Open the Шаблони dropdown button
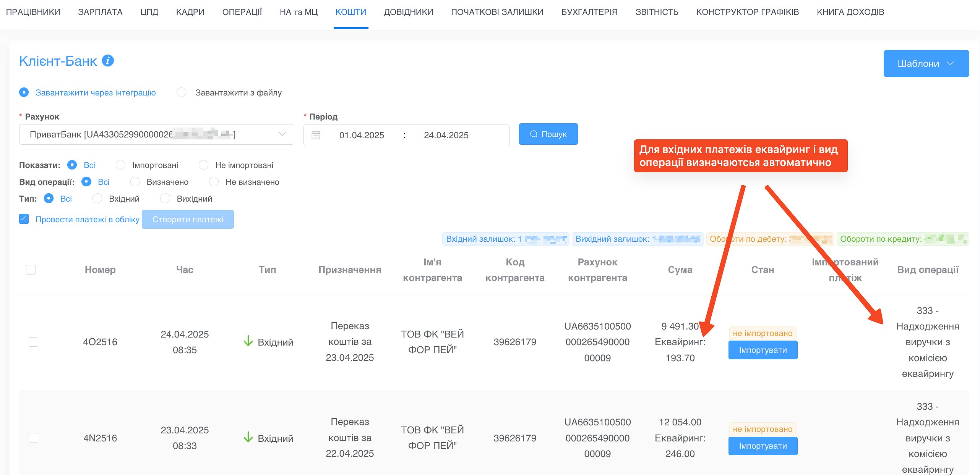 pos(926,63)
